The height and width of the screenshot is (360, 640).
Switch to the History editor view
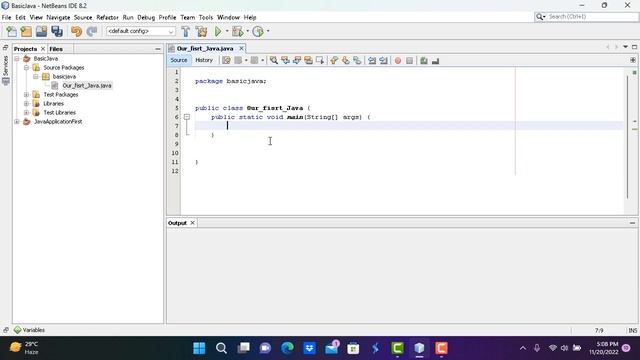204,60
